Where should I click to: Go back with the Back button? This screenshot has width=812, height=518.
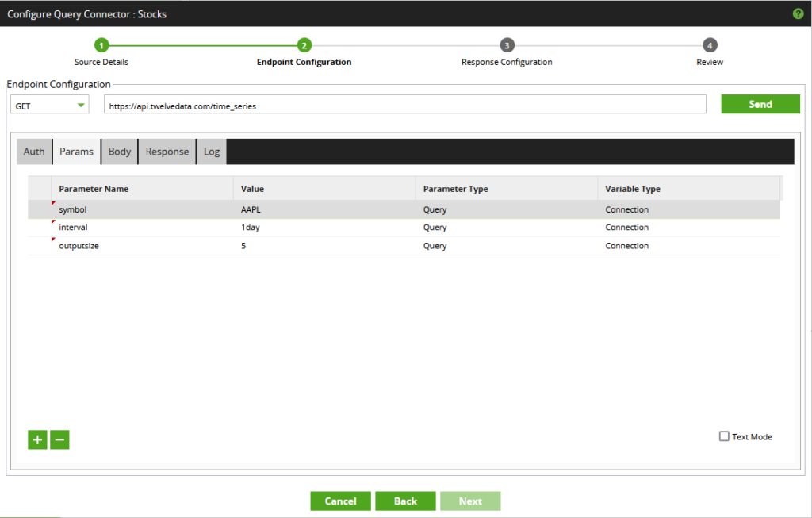click(x=405, y=501)
